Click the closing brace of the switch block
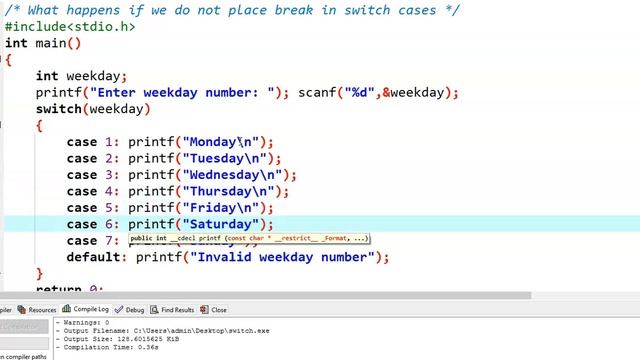640x360 pixels. tap(39, 274)
